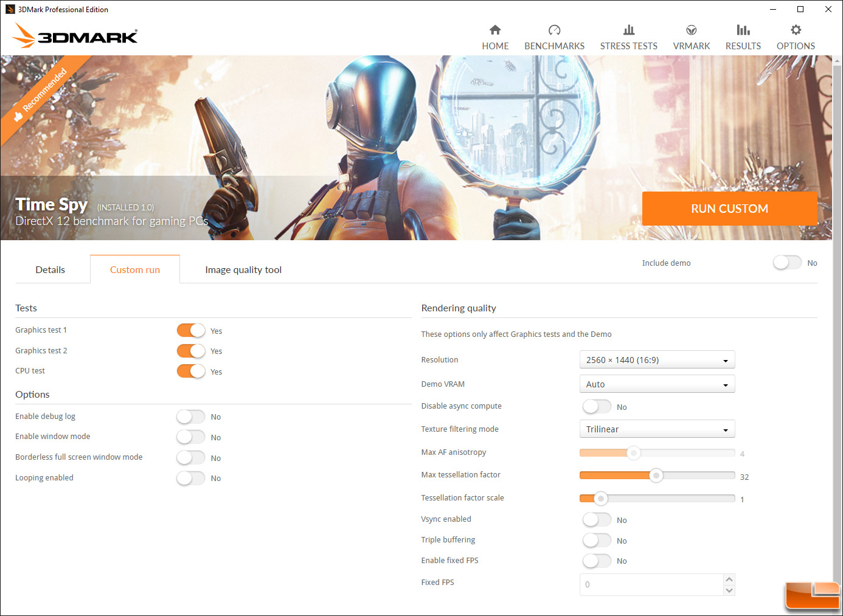Image resolution: width=843 pixels, height=616 pixels.
Task: Click the vertical scrollbar up arrow
Action: pos(838,61)
